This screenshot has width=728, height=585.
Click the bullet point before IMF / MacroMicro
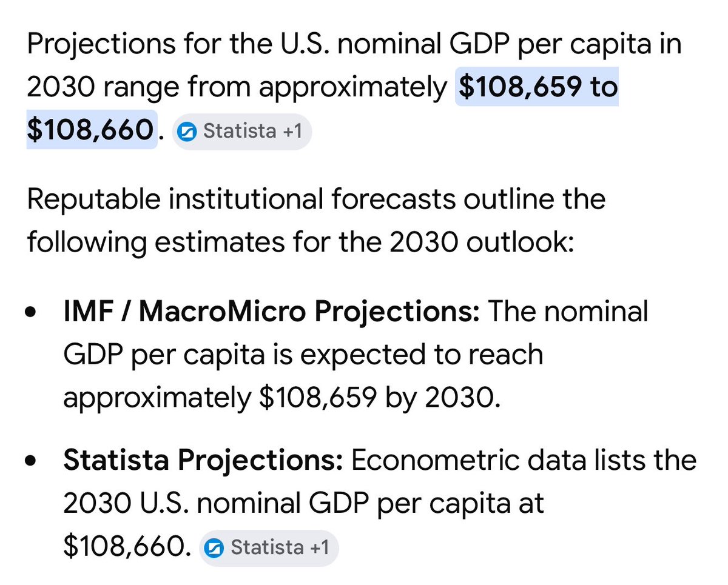click(32, 315)
